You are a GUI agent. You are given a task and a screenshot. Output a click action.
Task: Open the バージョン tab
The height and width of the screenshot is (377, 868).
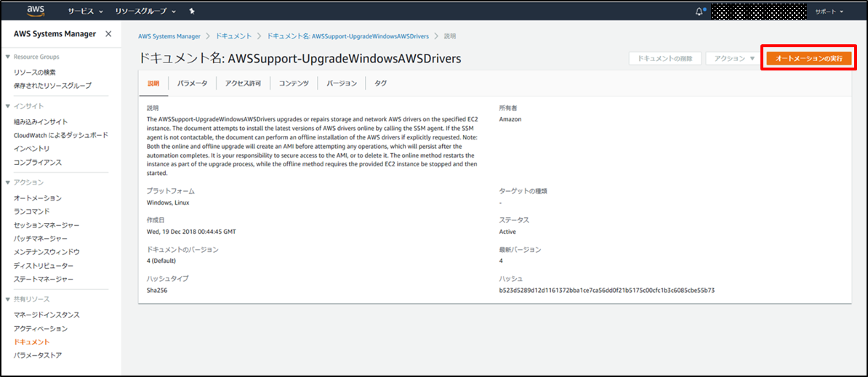pyautogui.click(x=342, y=84)
